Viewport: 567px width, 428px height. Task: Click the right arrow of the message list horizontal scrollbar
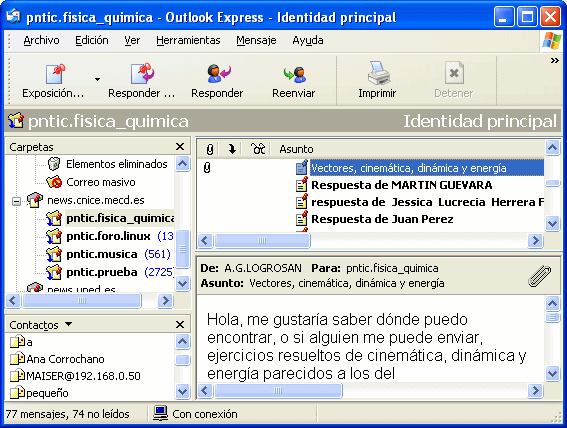[x=535, y=240]
